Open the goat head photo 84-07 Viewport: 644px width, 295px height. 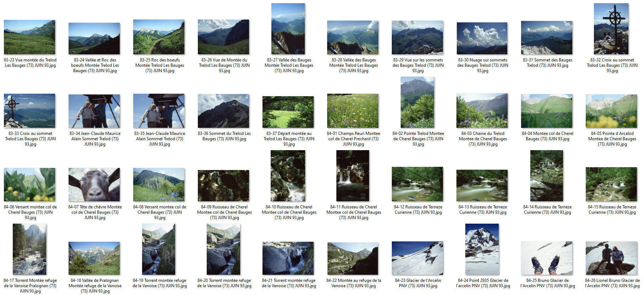click(x=94, y=185)
